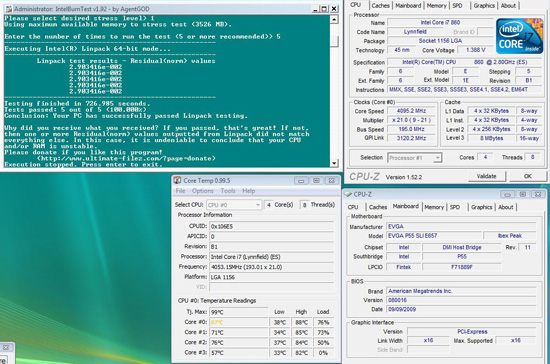Close the lower CPU-Z window
Image resolution: width=550 pixels, height=364 pixels.
(x=538, y=194)
